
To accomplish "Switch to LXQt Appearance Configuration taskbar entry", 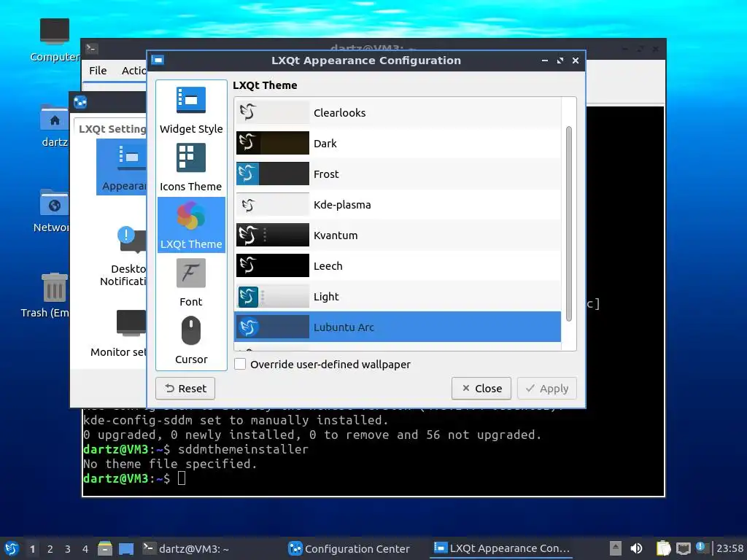I will (x=502, y=548).
